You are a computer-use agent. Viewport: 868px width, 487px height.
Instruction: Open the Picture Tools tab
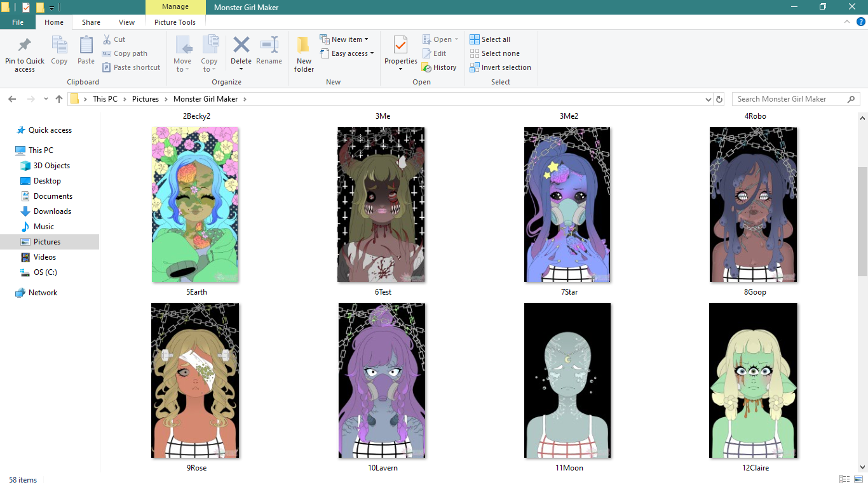coord(175,22)
